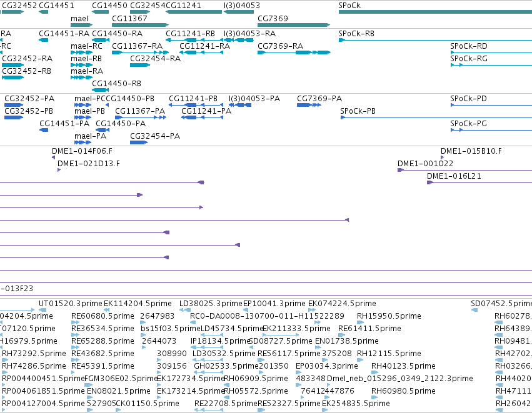Select the SPoCk gene label
This screenshot has height=413, width=532.
point(349,6)
